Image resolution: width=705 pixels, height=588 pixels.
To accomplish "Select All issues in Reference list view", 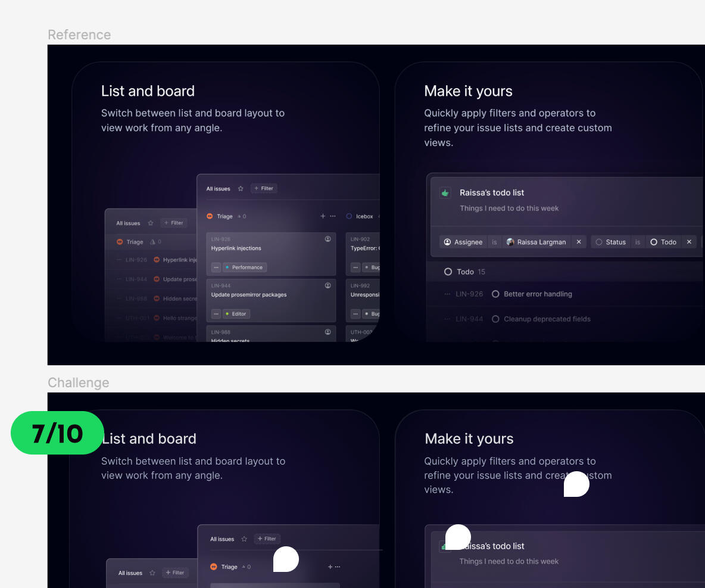I will 128,223.
